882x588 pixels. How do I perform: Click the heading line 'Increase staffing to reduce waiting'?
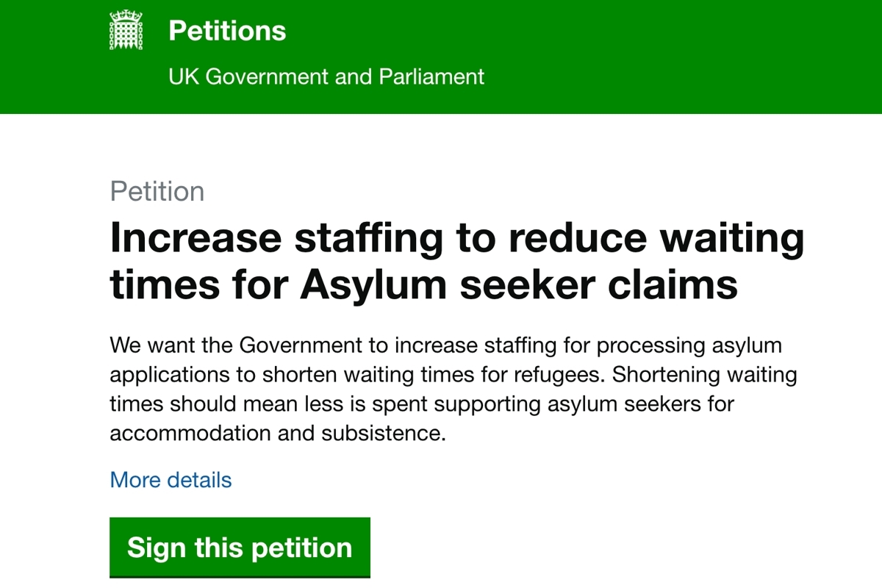click(x=457, y=239)
